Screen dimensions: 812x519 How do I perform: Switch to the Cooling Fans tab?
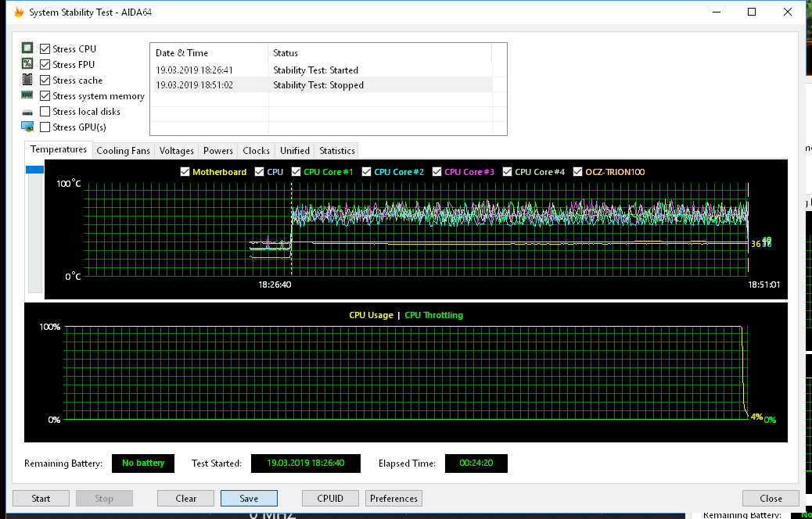[124, 151]
